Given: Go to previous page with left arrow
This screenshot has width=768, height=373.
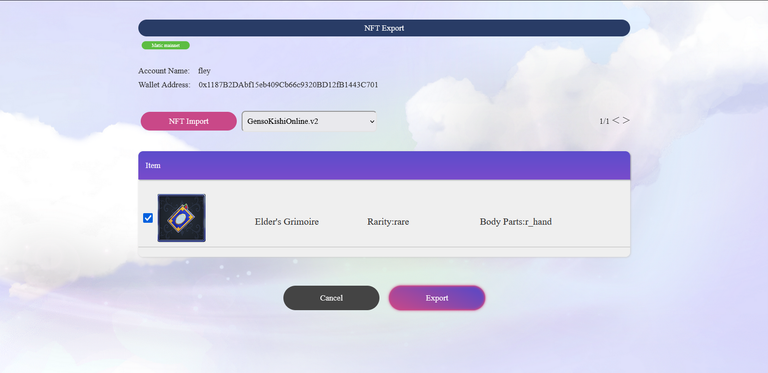Looking at the screenshot, I should coord(616,120).
